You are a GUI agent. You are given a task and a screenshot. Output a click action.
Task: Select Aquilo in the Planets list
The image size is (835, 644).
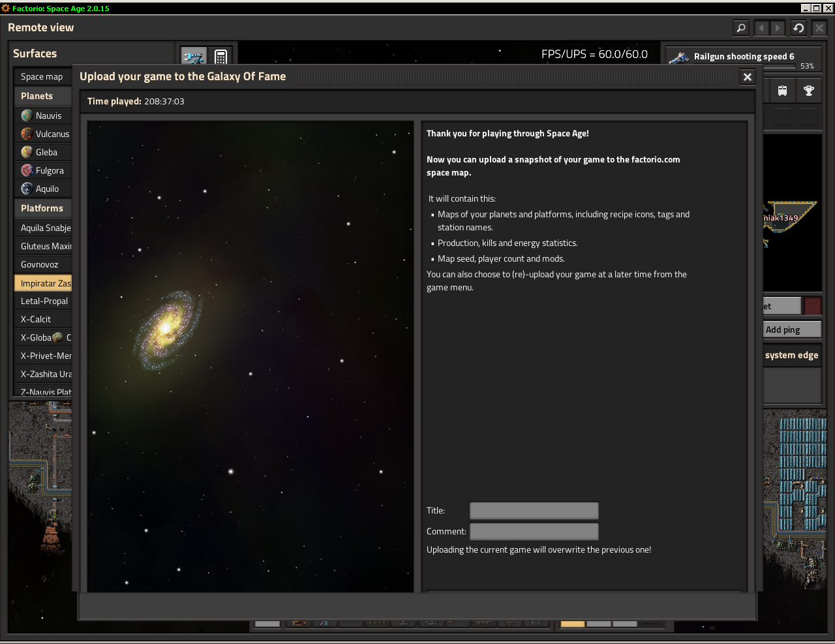coord(43,189)
